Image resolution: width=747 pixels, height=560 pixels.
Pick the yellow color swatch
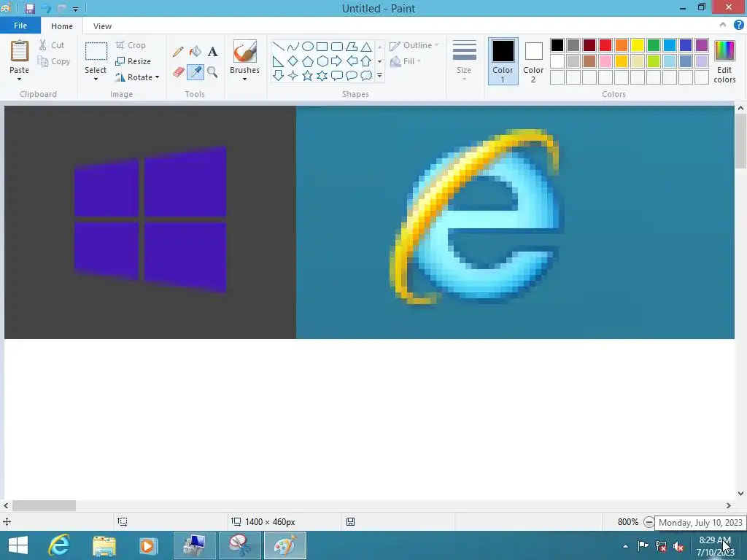tap(638, 45)
